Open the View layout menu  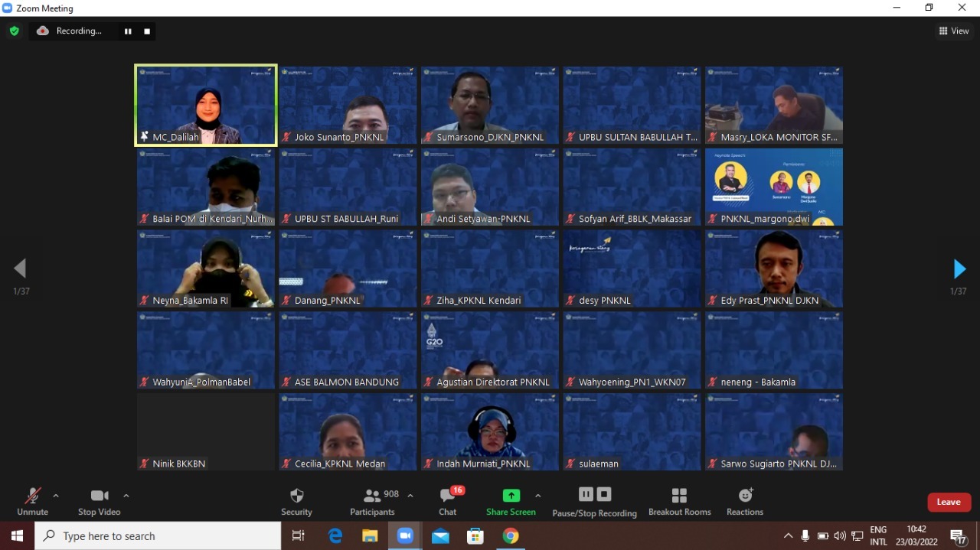[x=954, y=31]
